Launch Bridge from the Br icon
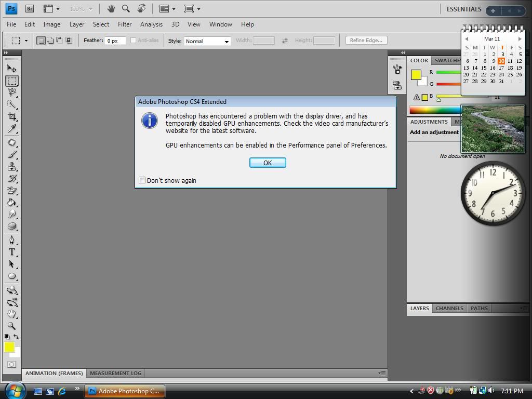 coord(30,9)
